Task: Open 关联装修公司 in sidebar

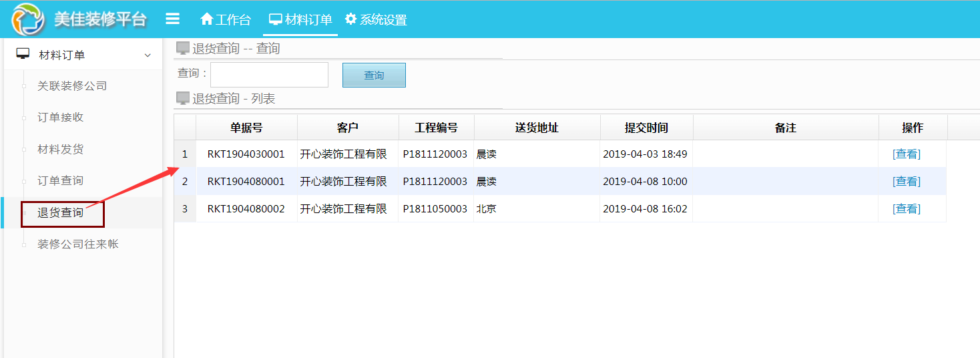Action: click(72, 86)
